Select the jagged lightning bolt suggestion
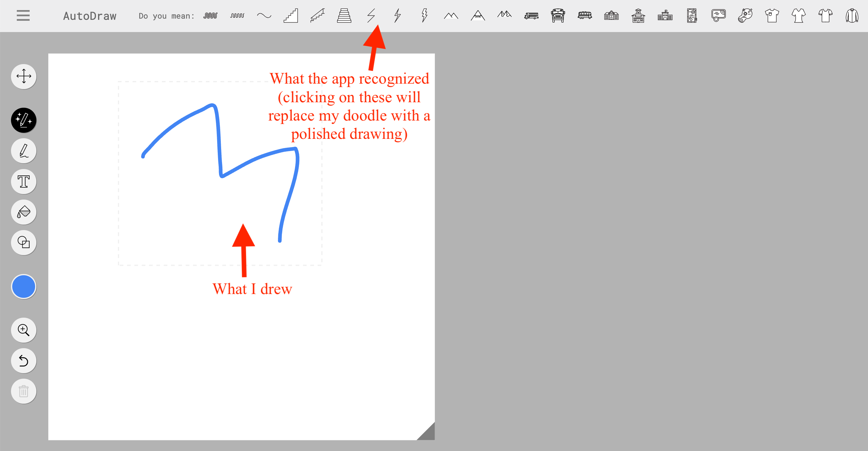Image resolution: width=868 pixels, height=451 pixels. (x=425, y=16)
